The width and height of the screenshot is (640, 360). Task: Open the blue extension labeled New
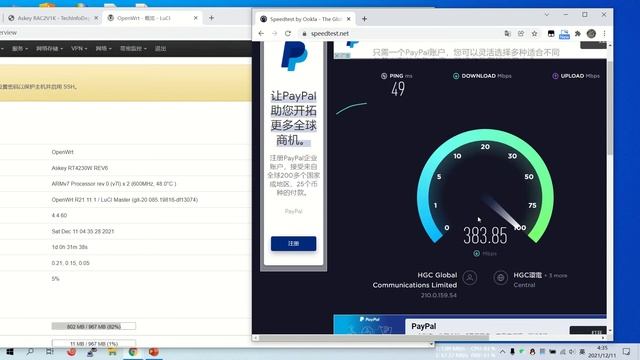tap(564, 34)
